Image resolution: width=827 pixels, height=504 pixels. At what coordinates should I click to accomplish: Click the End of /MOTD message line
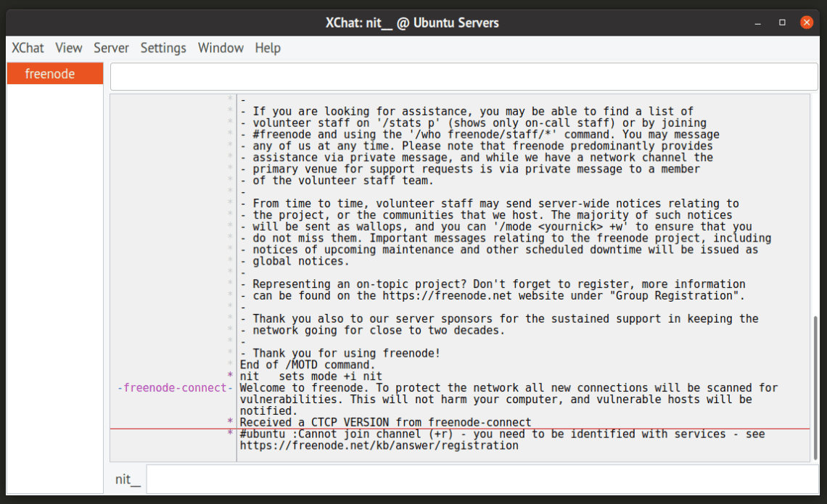click(x=307, y=365)
